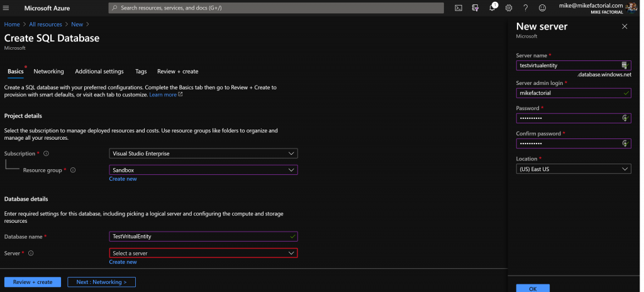Open the Tags tab
Screen dimensions: 644x292
[x=141, y=72]
